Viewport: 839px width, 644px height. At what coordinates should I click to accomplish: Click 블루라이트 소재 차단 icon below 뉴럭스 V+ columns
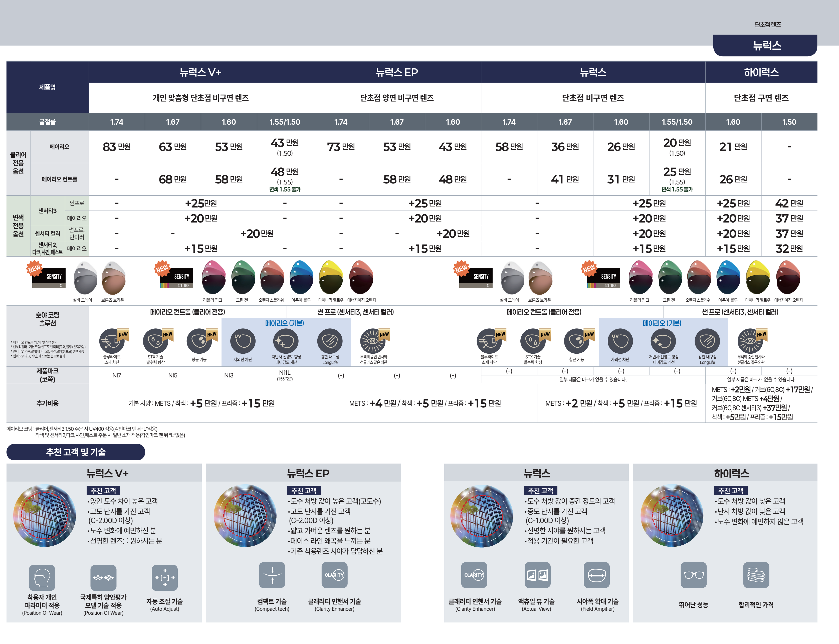pyautogui.click(x=112, y=341)
